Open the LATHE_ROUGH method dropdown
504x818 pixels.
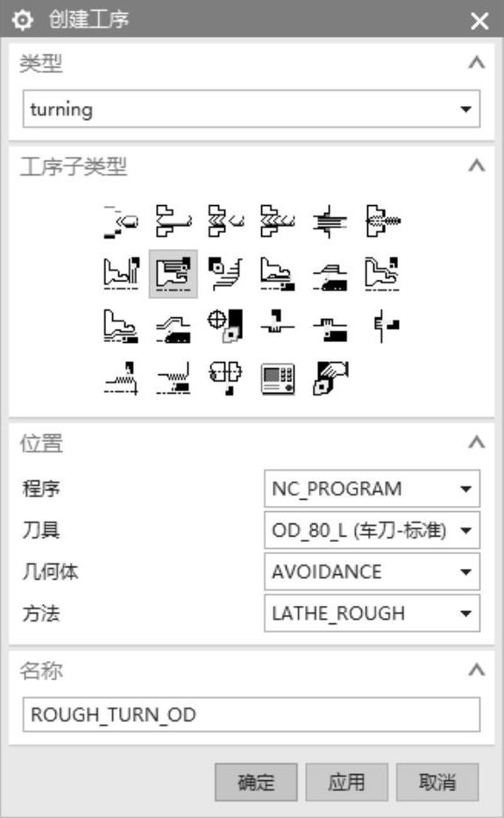(372, 614)
